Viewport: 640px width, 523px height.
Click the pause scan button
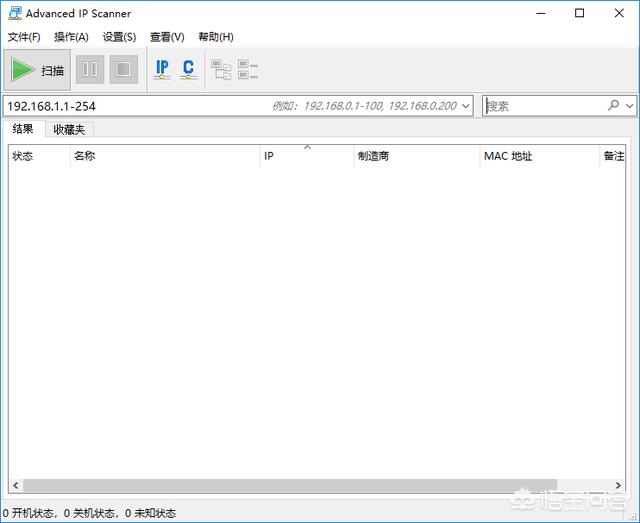(90, 69)
